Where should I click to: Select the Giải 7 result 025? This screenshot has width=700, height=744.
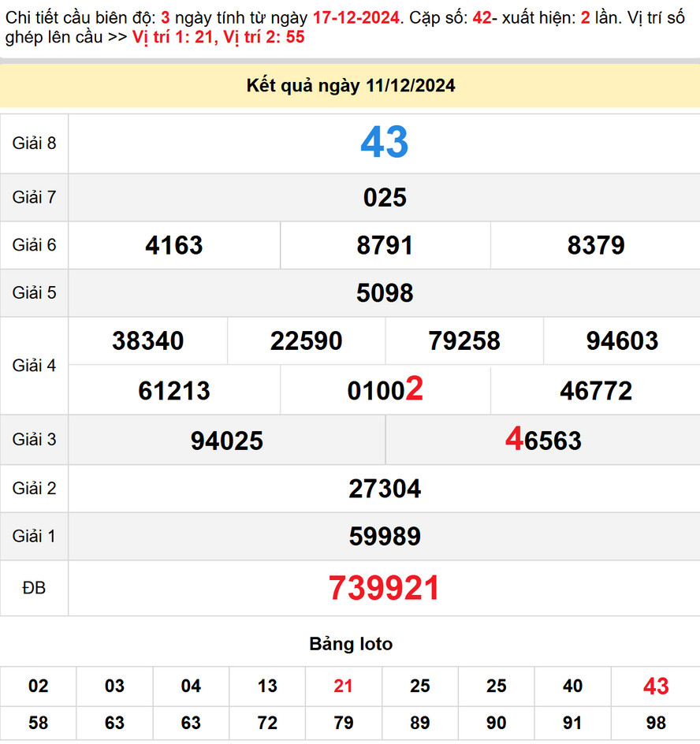click(384, 197)
